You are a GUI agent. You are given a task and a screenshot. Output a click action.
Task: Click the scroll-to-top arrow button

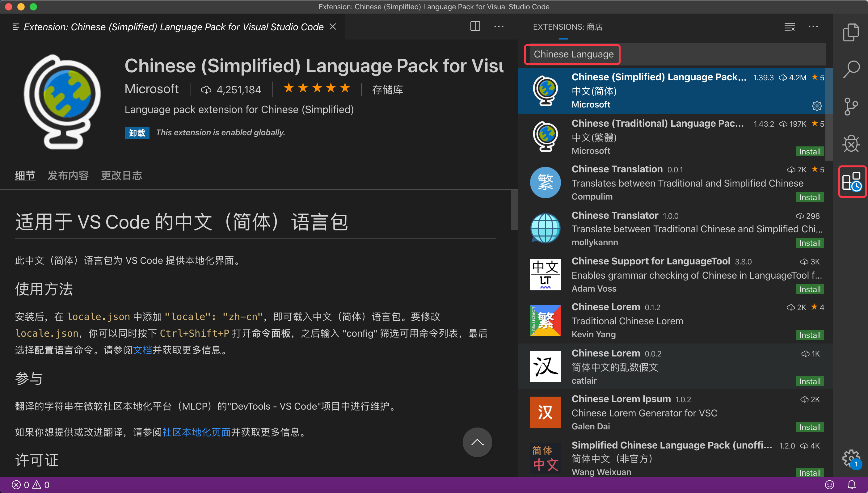[x=477, y=442]
